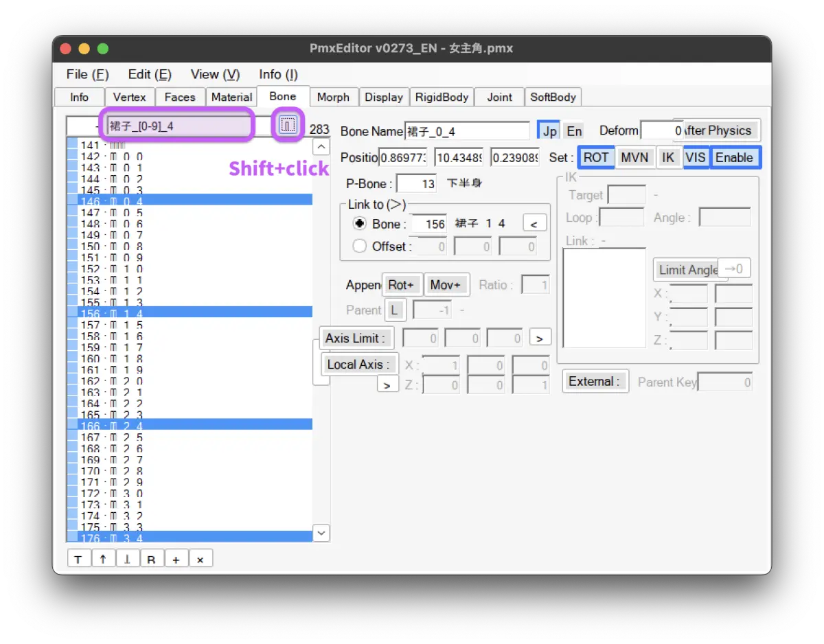Open the RigidBody tab
The width and height of the screenshot is (824, 644).
pos(442,97)
